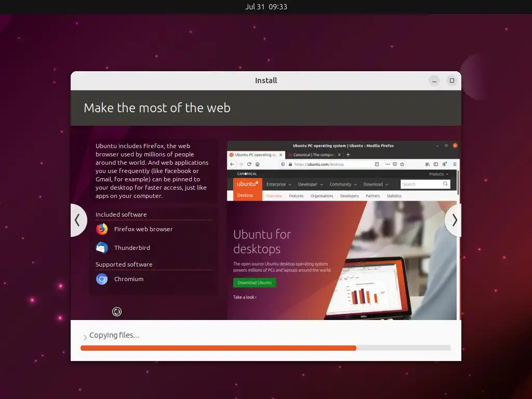The height and width of the screenshot is (399, 532).
Task: Click the Chromium icon under Supported software
Action: click(x=102, y=279)
